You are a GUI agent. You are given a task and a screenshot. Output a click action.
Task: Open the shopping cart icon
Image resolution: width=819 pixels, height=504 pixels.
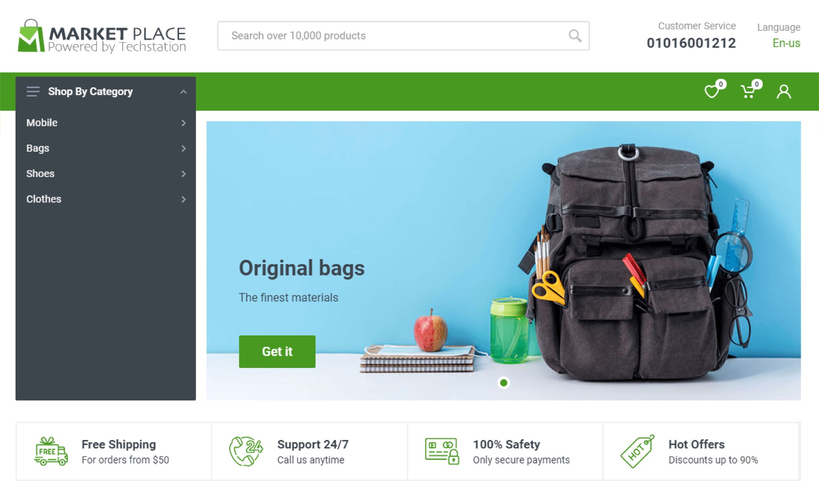pyautogui.click(x=748, y=91)
